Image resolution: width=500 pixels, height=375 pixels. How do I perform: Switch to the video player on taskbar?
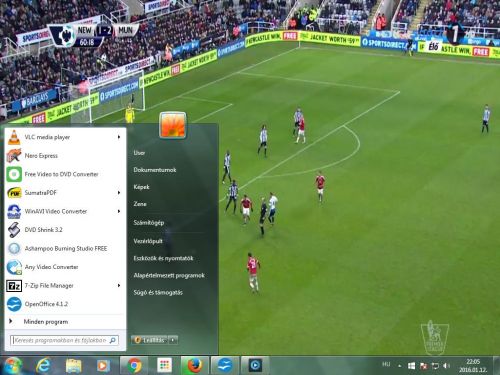[x=255, y=366]
